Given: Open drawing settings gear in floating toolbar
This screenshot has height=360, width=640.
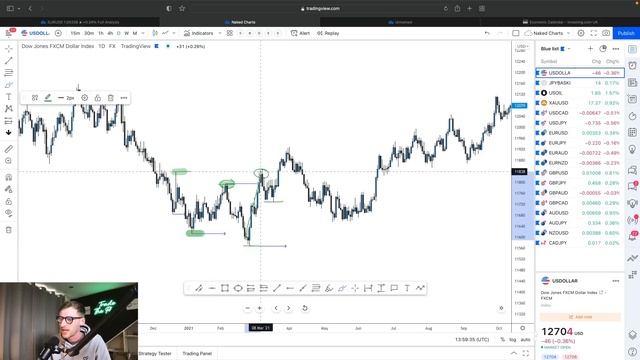Looking at the screenshot, I should (84, 98).
